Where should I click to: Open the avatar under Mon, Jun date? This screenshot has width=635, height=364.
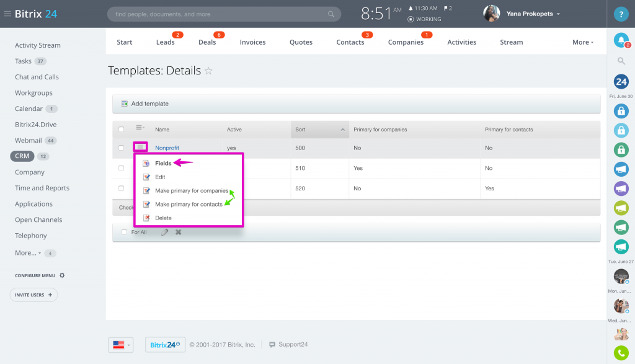coord(621,306)
